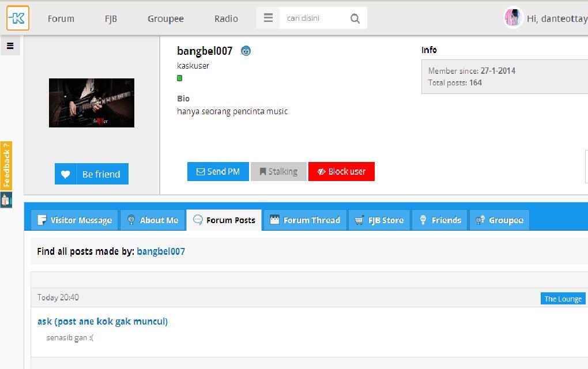Toggle Stalking for this user
Image resolution: width=588 pixels, height=369 pixels.
coord(278,171)
